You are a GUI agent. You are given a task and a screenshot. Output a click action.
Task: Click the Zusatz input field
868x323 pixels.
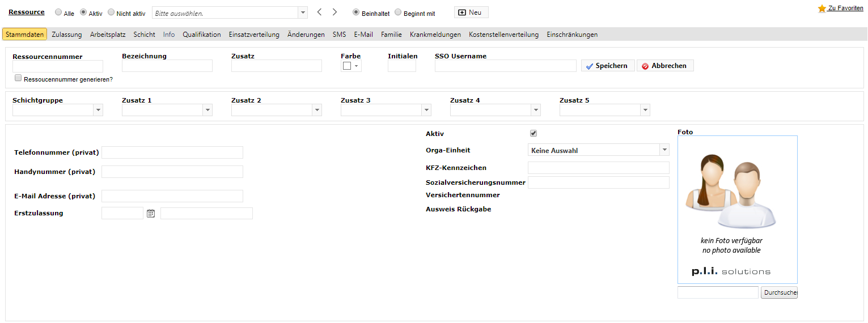pos(277,66)
